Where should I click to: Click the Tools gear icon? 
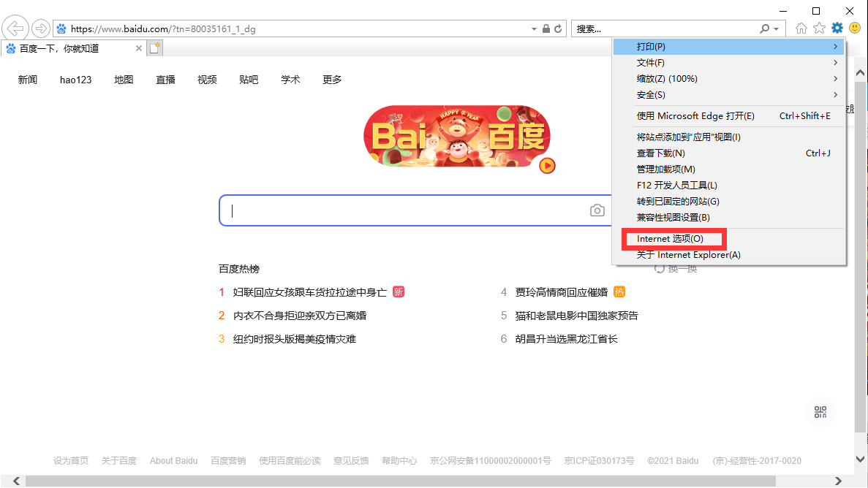coord(837,28)
